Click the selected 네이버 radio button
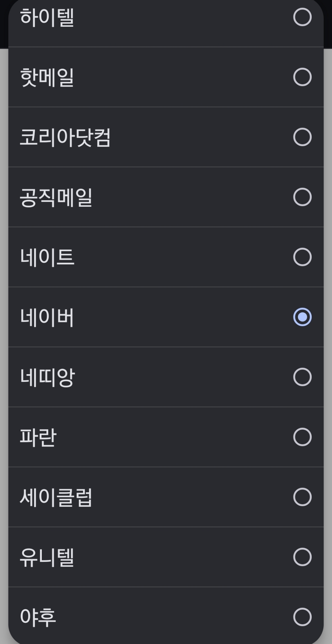The width and height of the screenshot is (332, 644). pos(302,317)
